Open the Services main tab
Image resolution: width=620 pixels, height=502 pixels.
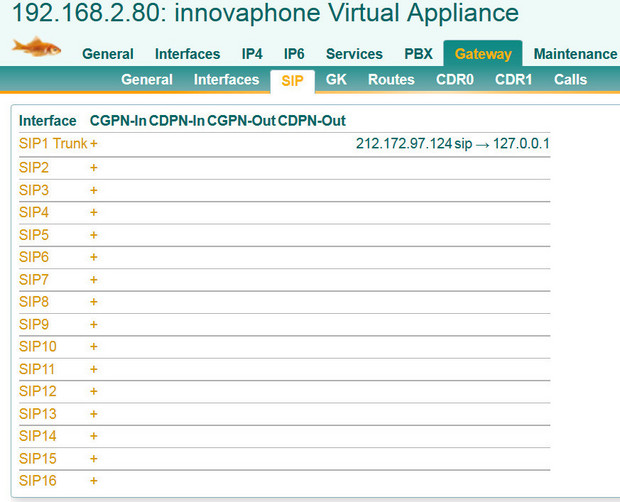pyautogui.click(x=354, y=54)
